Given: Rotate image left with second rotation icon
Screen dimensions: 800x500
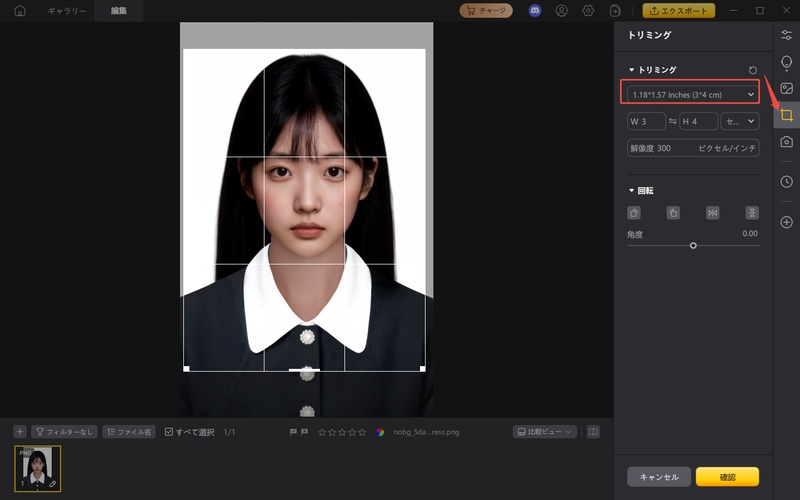Looking at the screenshot, I should coord(673,213).
